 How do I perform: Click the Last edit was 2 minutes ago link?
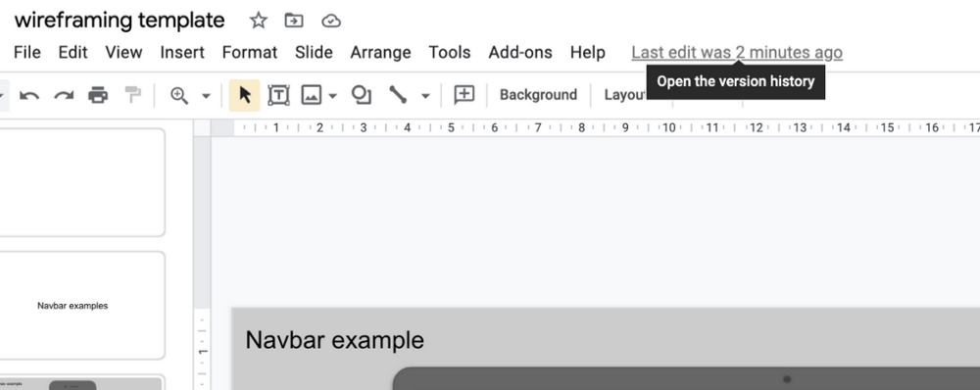click(x=737, y=53)
